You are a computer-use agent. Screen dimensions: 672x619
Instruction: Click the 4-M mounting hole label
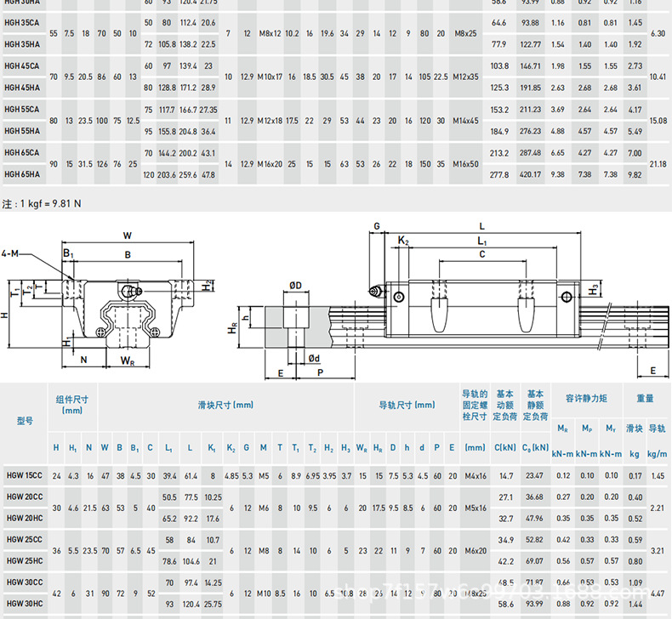point(10,253)
